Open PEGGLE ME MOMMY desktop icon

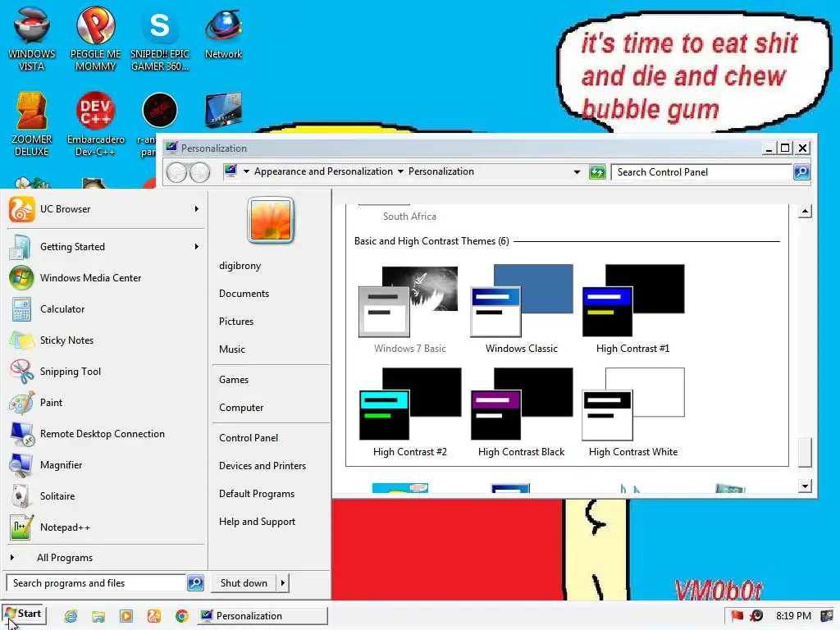click(95, 39)
